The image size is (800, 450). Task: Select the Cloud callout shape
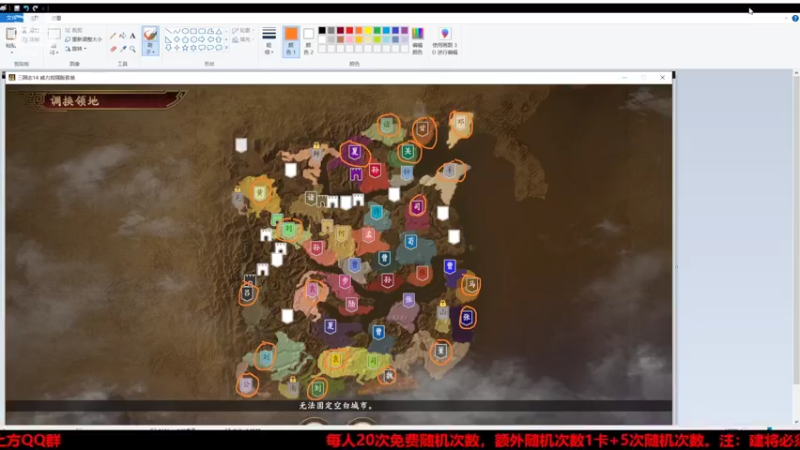pos(218,47)
